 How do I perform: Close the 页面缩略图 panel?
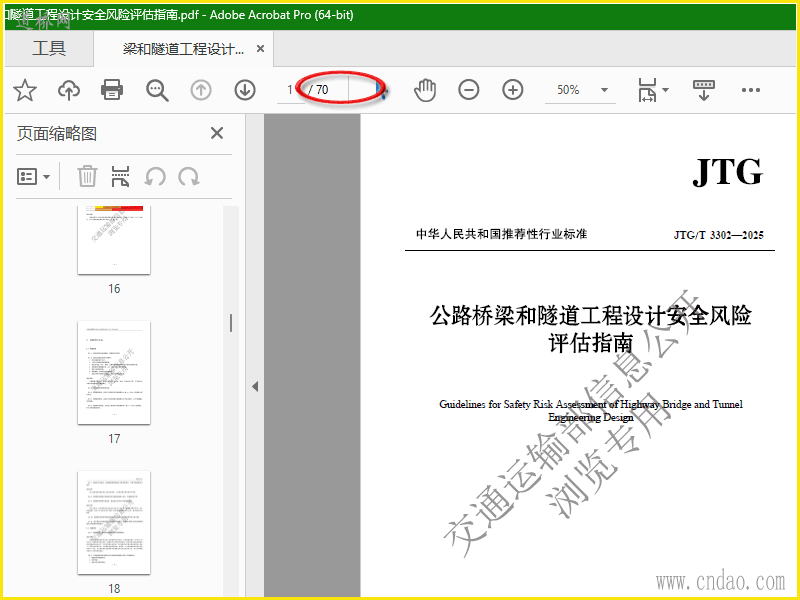point(217,133)
